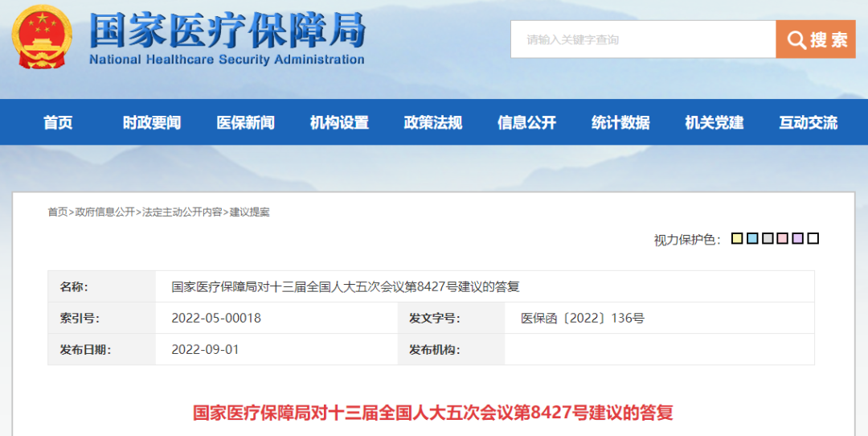Viewport: 868px width, 436px height.
Task: Open 信息公开 in navigation bar
Action: click(x=526, y=123)
